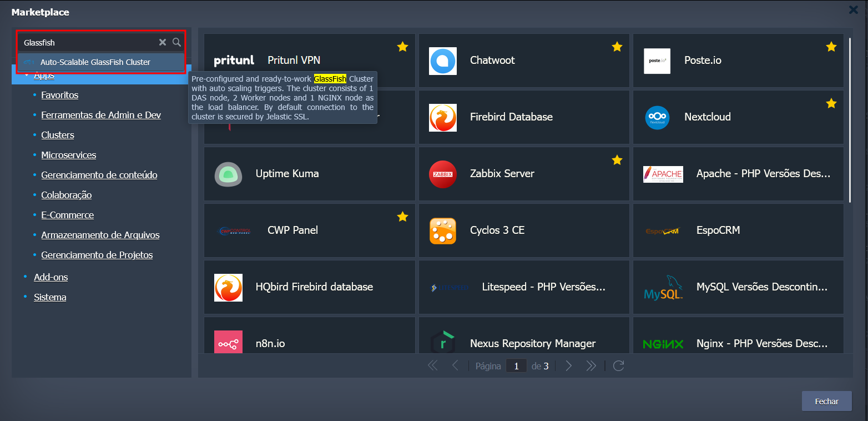Image resolution: width=868 pixels, height=421 pixels.
Task: Click the Nextcloud logo icon
Action: 657,117
